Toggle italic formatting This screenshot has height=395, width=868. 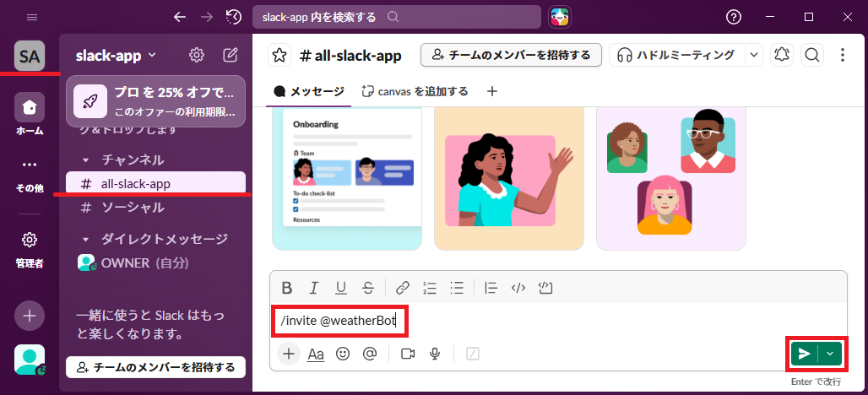[x=314, y=288]
